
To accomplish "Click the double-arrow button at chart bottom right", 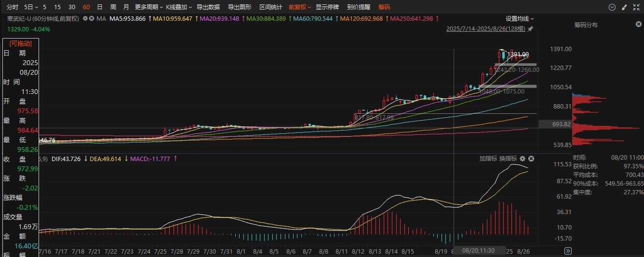I will pos(568,251).
